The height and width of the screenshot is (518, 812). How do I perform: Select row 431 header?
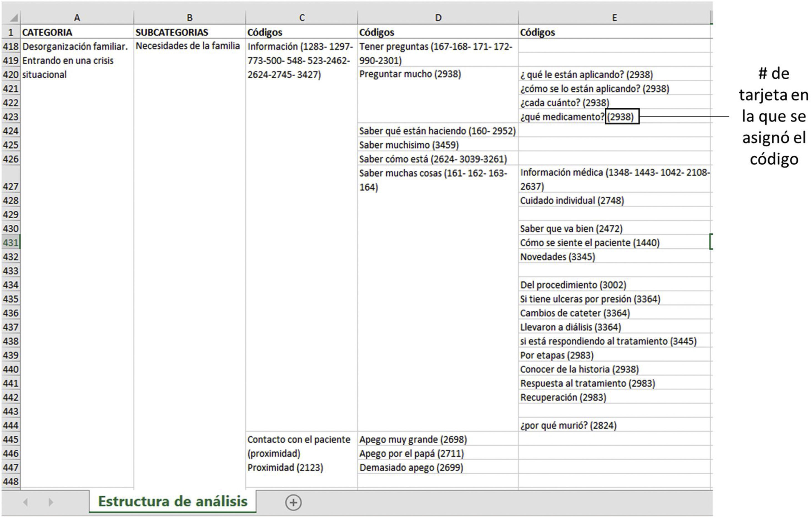(11, 243)
